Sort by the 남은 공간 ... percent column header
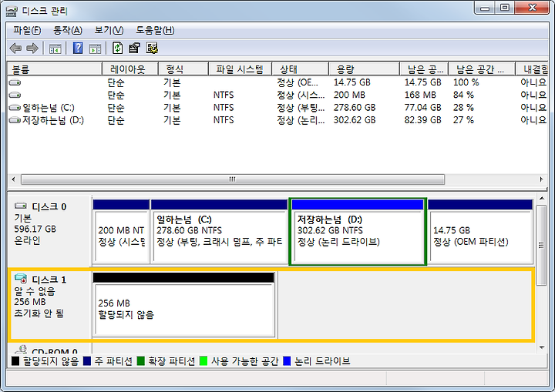The image size is (555, 392). [481, 69]
